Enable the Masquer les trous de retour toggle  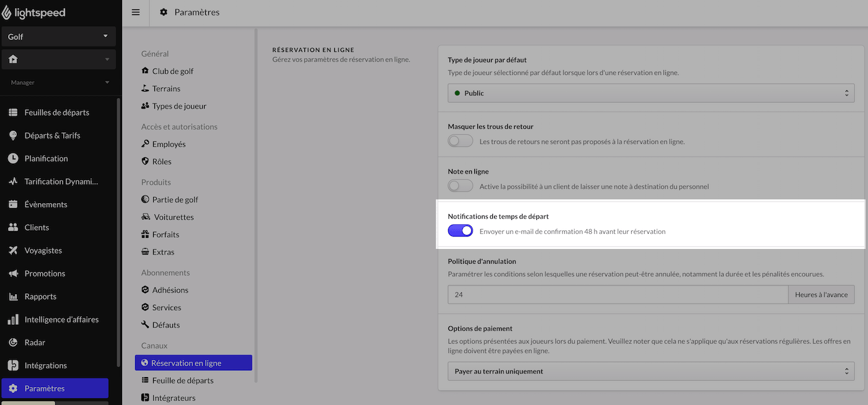[x=461, y=141]
